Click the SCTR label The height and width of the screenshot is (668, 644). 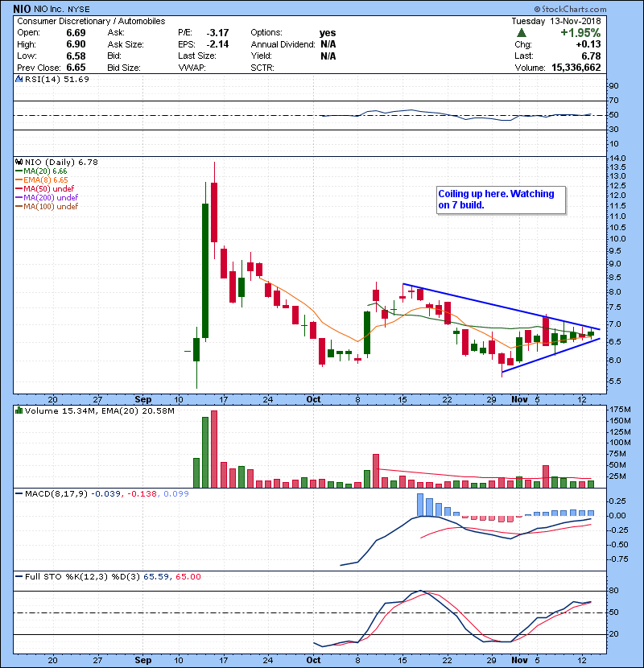tap(262, 68)
